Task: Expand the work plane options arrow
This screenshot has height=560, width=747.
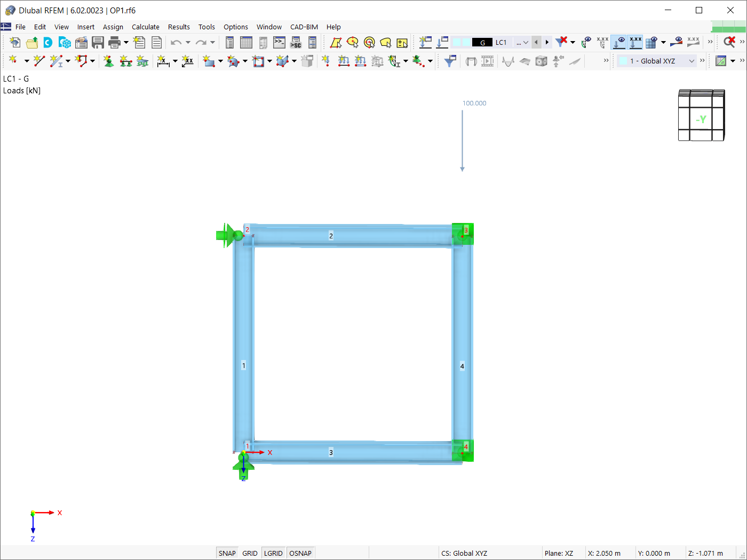Action: (x=733, y=61)
